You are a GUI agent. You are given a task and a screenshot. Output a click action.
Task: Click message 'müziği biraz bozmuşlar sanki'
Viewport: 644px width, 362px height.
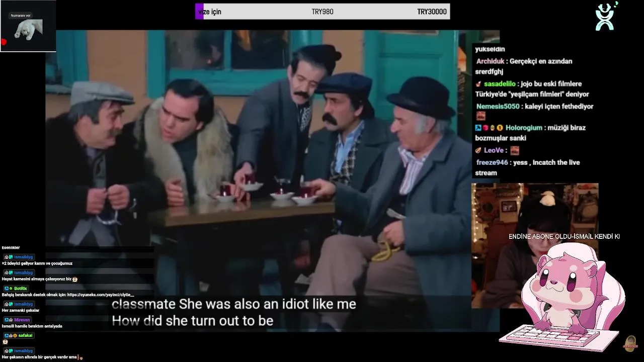click(530, 133)
